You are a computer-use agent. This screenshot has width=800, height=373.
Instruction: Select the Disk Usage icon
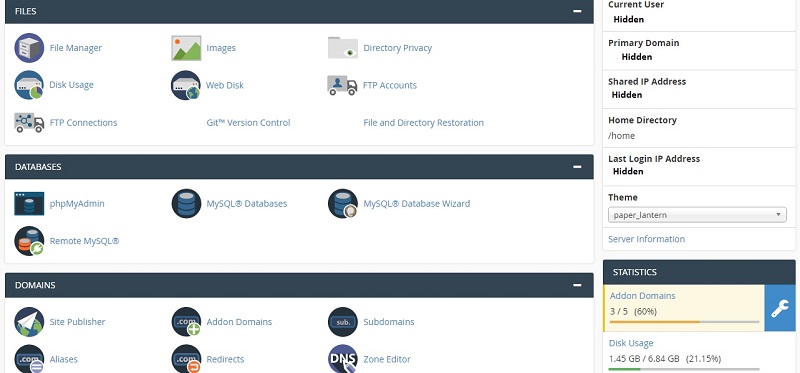pyautogui.click(x=29, y=85)
